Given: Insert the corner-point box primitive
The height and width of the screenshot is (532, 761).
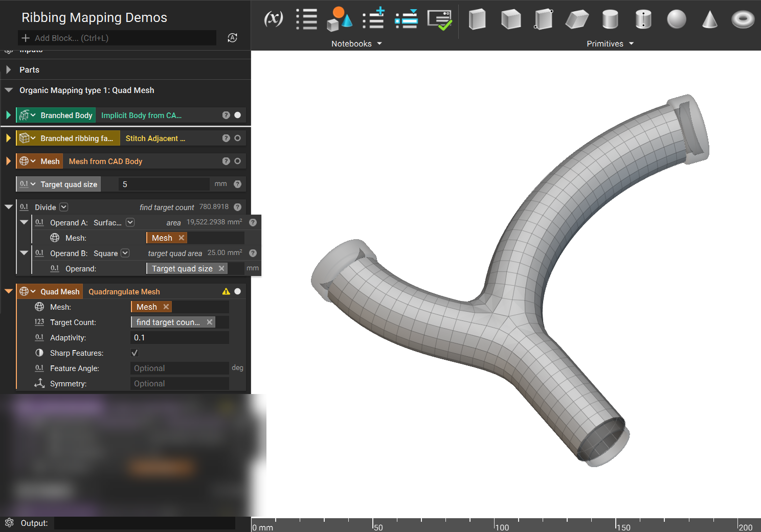Looking at the screenshot, I should (544, 19).
